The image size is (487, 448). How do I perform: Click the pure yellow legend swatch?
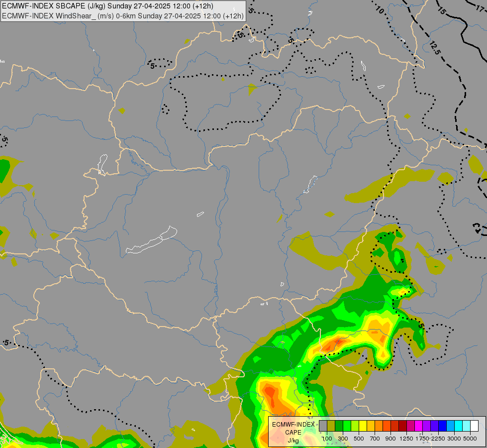click(363, 426)
